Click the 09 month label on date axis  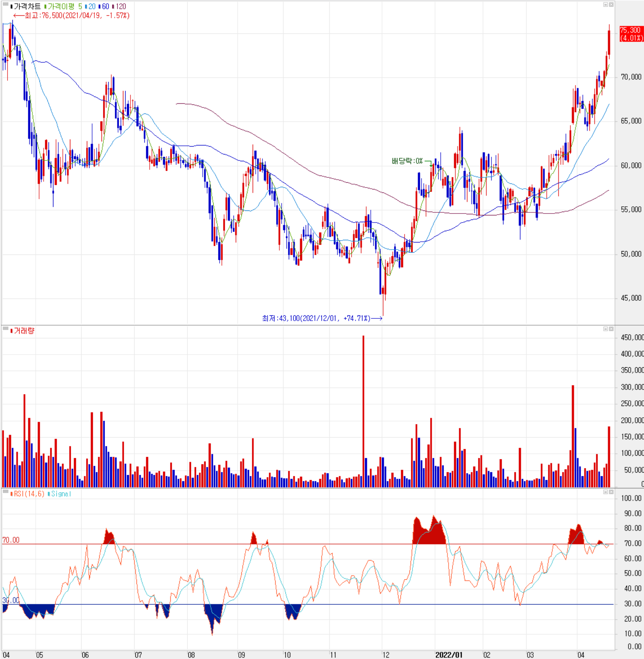click(x=241, y=655)
